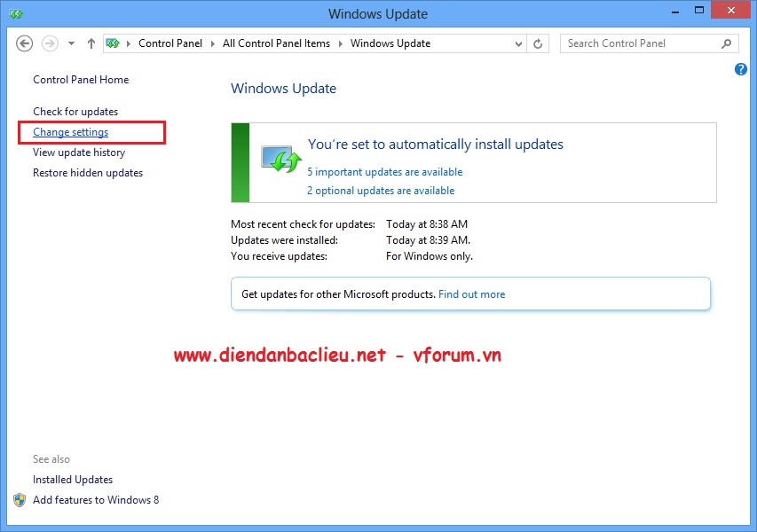This screenshot has width=757, height=532.
Task: Open Change settings link
Action: pyautogui.click(x=70, y=132)
